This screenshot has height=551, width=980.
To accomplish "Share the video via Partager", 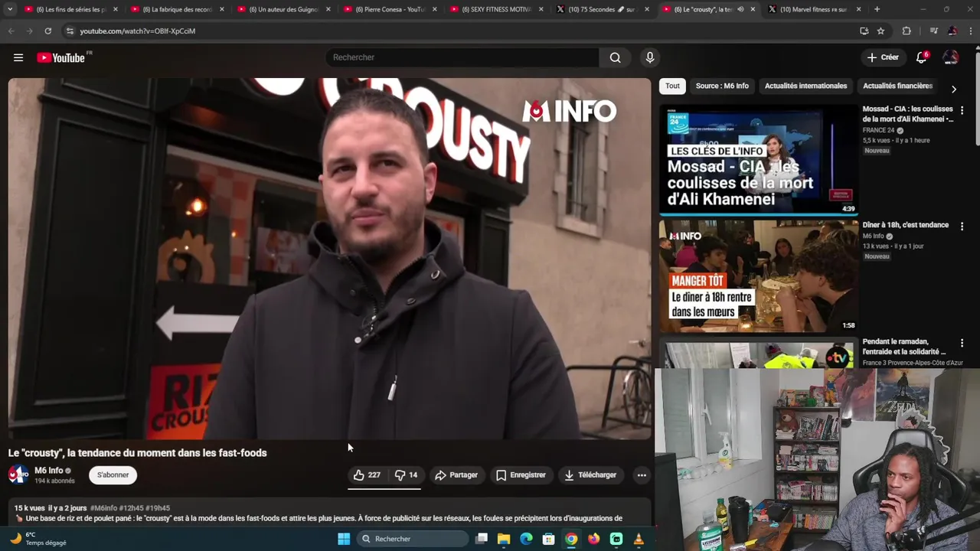I will (456, 475).
